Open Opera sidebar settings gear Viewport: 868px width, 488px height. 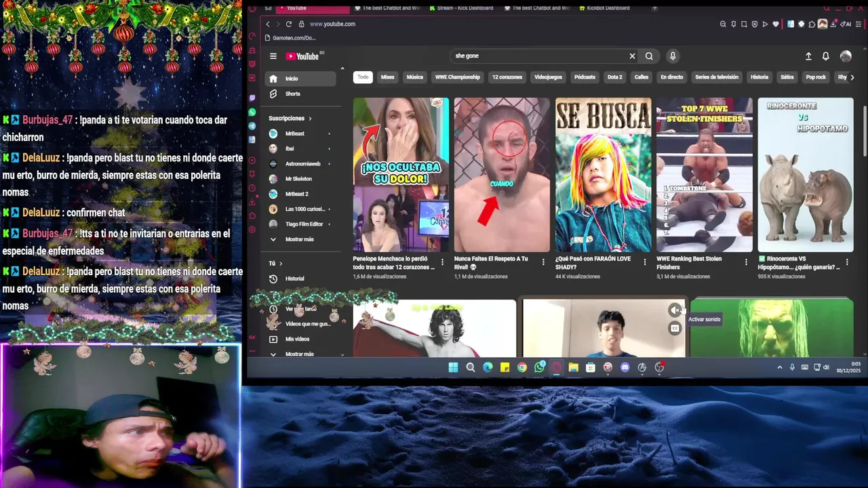[252, 230]
